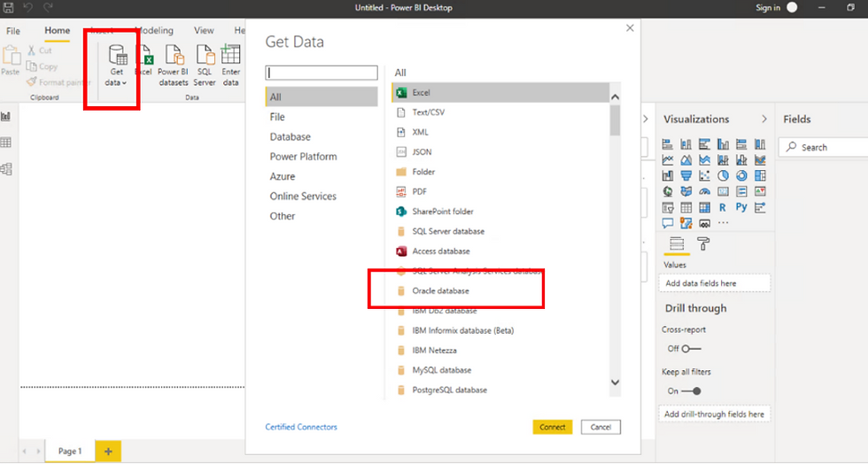Viewport: 868px width, 464px height.
Task: Select the Map globe visualization
Action: [668, 191]
